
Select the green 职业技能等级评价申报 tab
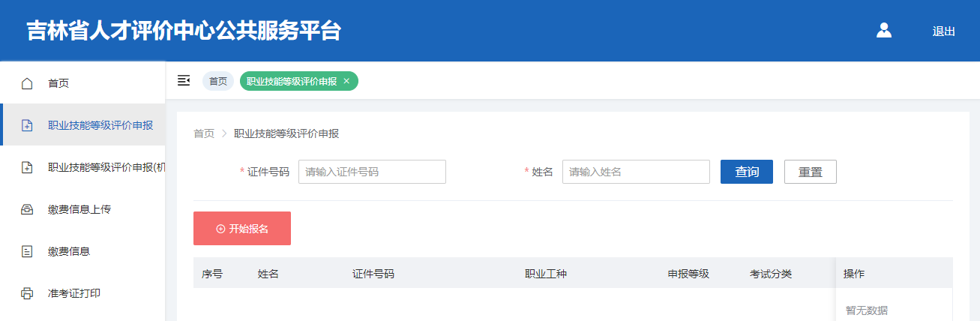[292, 81]
